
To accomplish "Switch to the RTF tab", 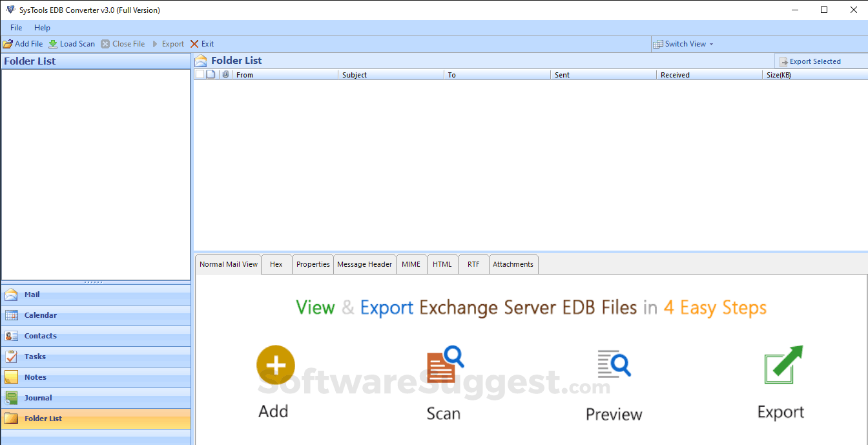I will (473, 264).
